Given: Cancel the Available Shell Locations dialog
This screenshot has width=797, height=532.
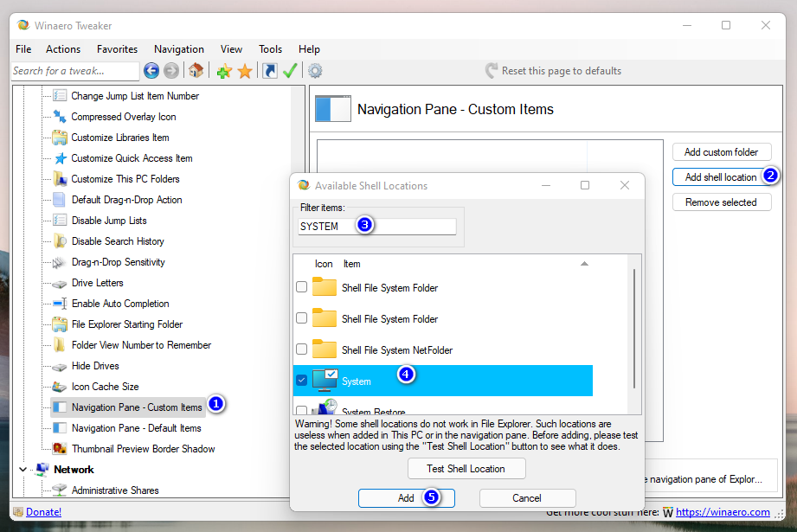Looking at the screenshot, I should (x=527, y=498).
